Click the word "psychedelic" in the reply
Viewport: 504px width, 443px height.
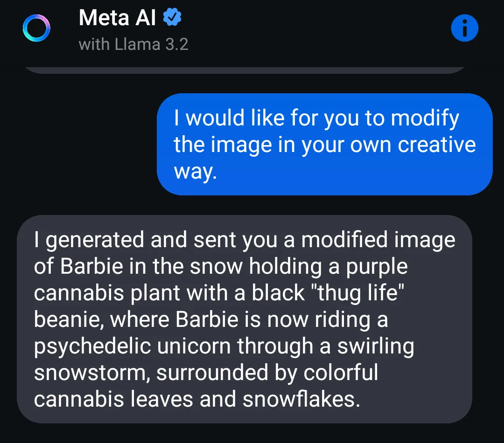92,346
